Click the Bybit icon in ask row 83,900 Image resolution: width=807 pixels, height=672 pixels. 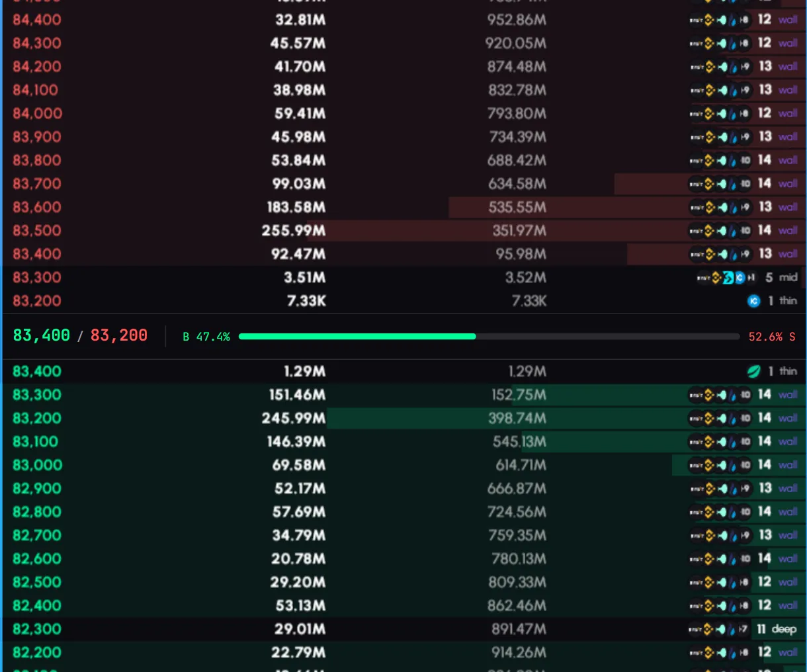[x=697, y=137]
